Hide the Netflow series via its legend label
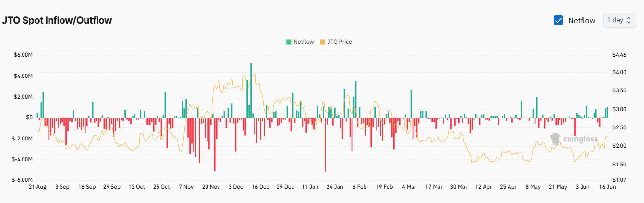The width and height of the screenshot is (644, 203). click(304, 42)
